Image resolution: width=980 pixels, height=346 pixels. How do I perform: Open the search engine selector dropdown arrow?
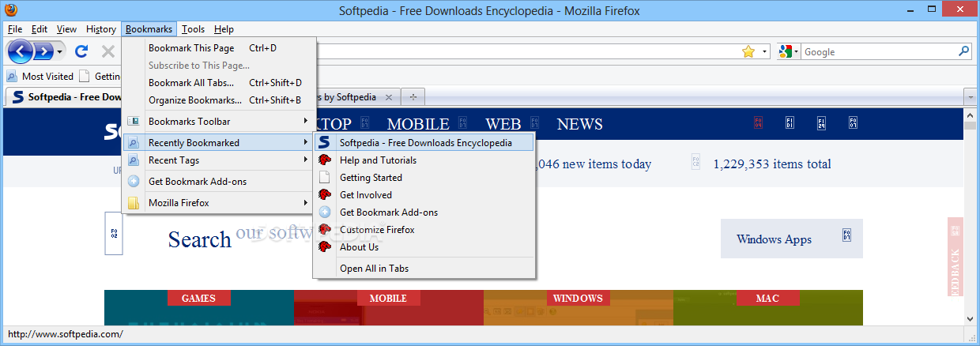[x=797, y=52]
